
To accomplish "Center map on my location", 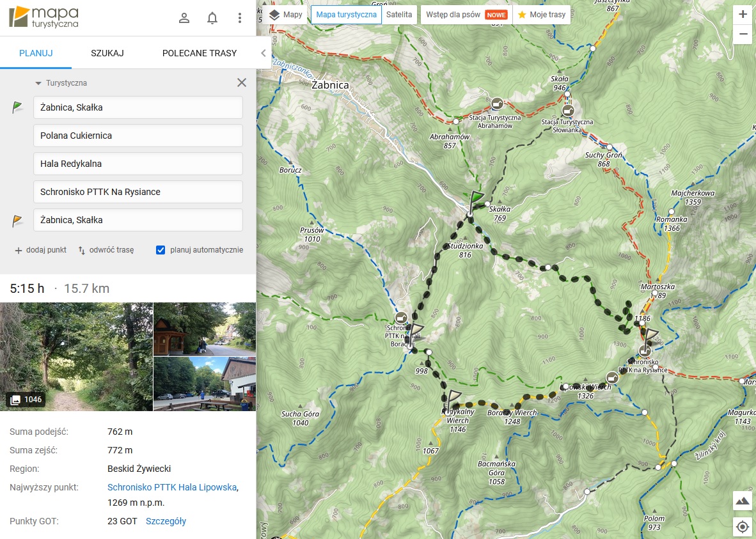I will [743, 527].
